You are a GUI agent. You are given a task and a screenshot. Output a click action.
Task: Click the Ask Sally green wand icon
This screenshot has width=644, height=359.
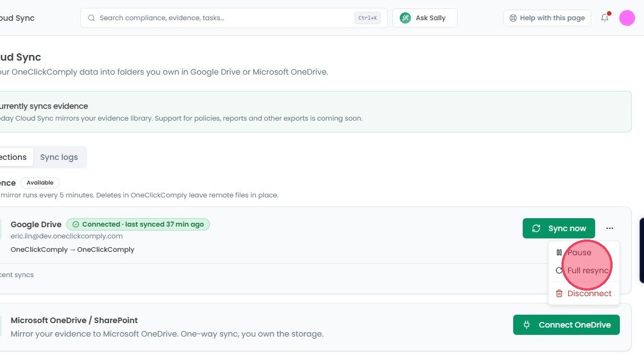(405, 18)
